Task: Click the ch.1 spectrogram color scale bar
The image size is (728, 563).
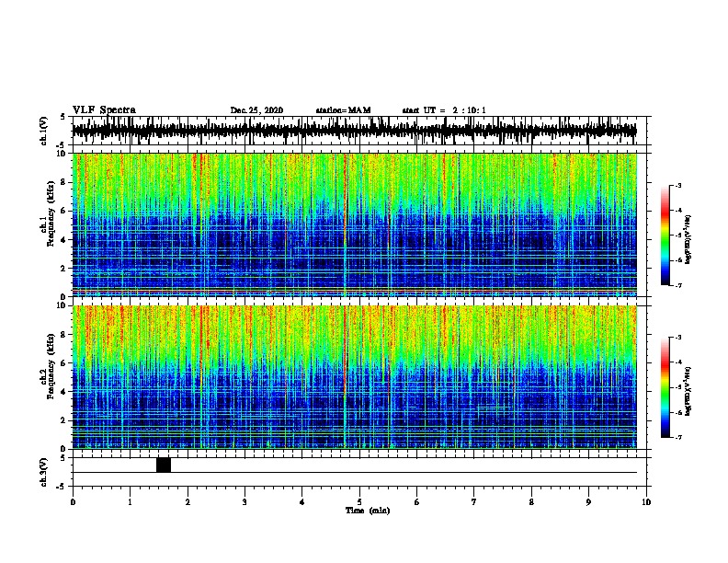Action: point(665,236)
